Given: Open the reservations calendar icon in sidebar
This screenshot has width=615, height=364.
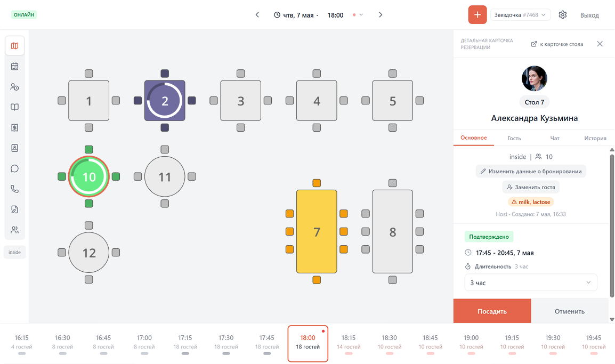Looking at the screenshot, I should tap(14, 66).
